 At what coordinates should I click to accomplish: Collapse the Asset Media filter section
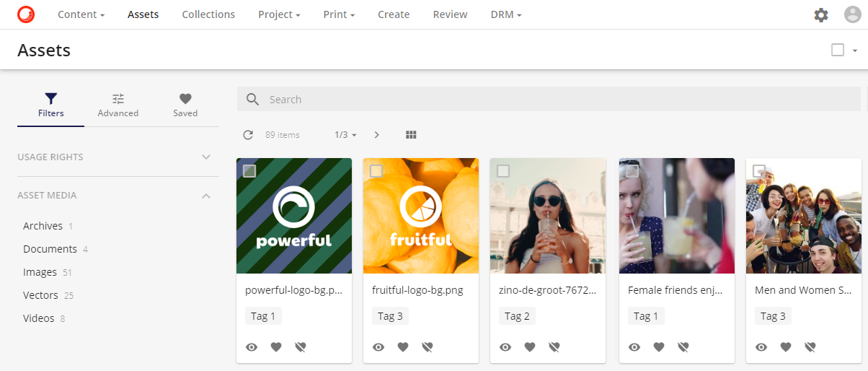pos(206,196)
